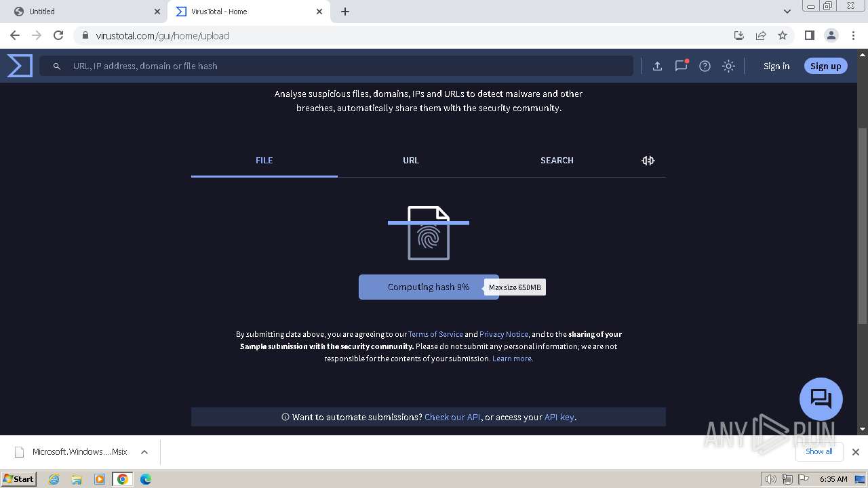Open Chrome three-dot menu
This screenshot has width=868, height=488.
853,35
